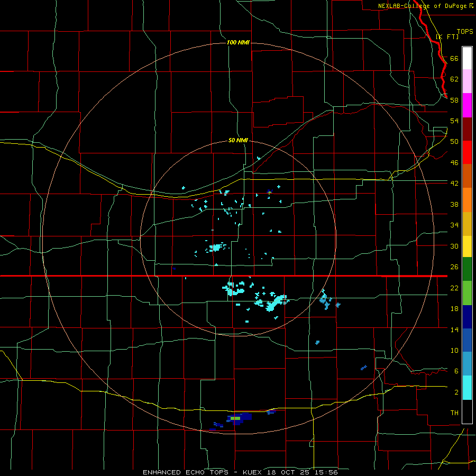Screen dimensions: 476x476
Task: Click the white color band on the legend
Action: point(467,58)
